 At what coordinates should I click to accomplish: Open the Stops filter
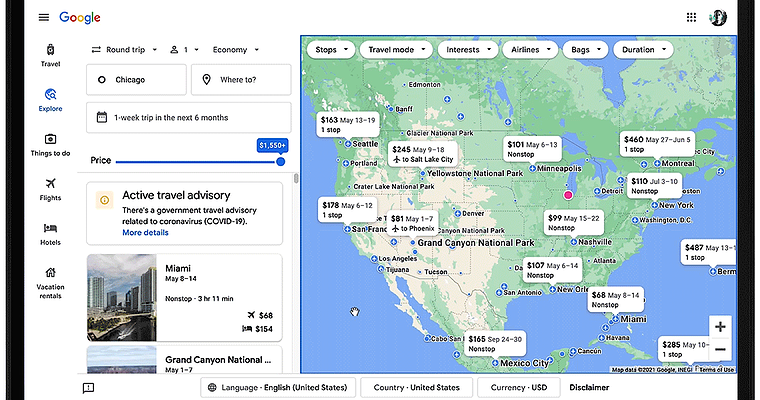(x=331, y=49)
